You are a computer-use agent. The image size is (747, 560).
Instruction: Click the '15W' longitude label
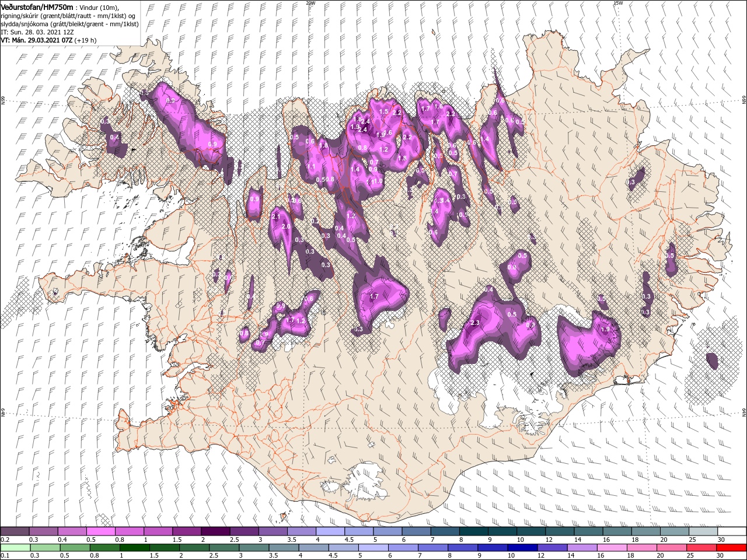click(618, 3)
